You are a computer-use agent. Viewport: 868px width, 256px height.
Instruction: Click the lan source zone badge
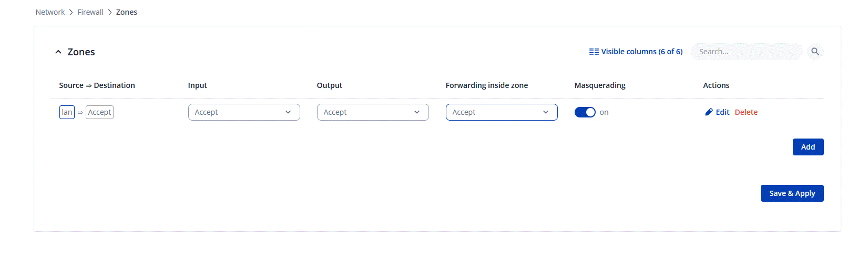click(x=67, y=112)
